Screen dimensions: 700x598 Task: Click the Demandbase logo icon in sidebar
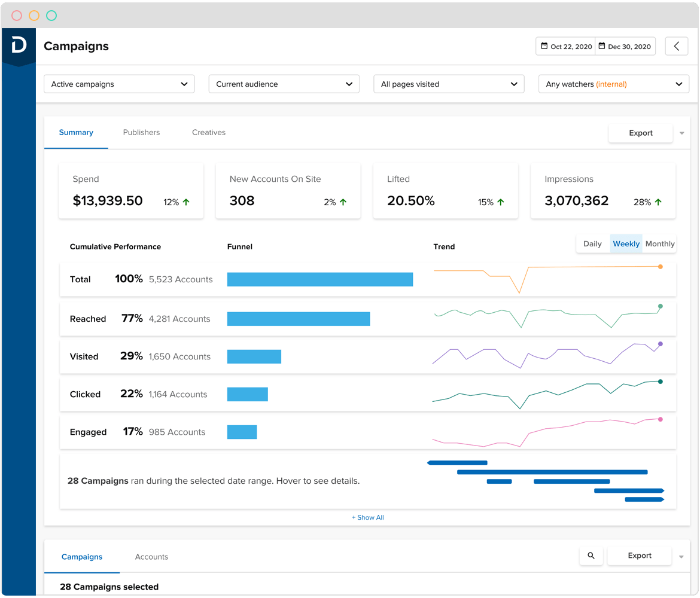pyautogui.click(x=19, y=45)
